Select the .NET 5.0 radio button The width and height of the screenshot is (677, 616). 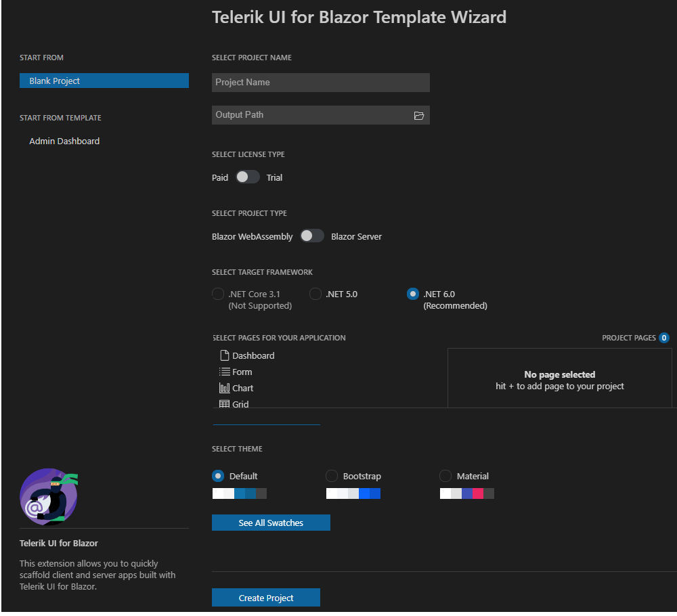pyautogui.click(x=315, y=294)
